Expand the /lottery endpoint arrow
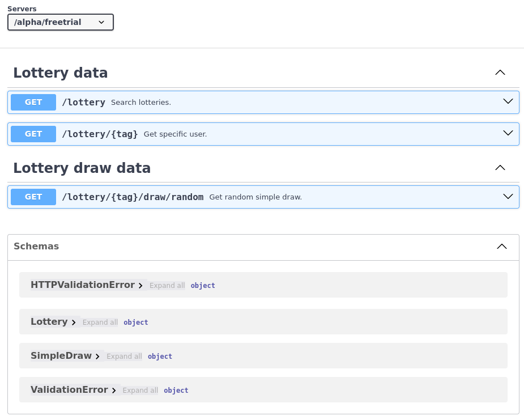 pyautogui.click(x=508, y=101)
